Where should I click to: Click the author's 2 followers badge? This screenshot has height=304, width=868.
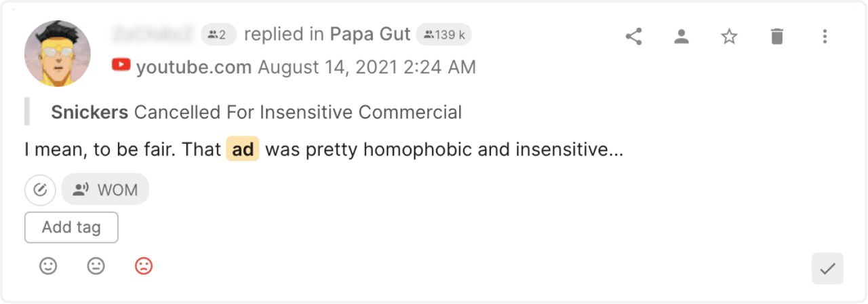pyautogui.click(x=218, y=34)
